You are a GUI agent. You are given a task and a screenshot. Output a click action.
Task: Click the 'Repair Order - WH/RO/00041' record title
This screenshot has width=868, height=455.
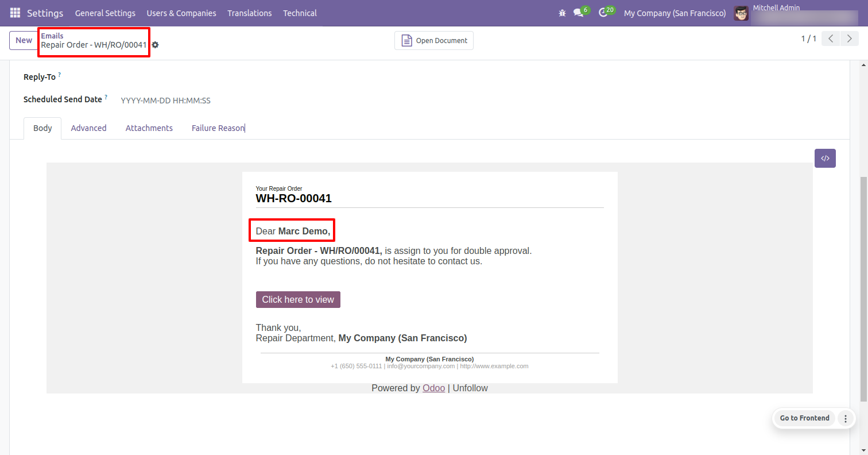pyautogui.click(x=94, y=45)
